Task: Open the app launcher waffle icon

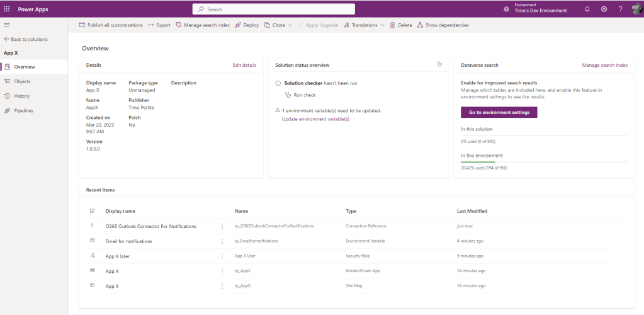Action: [7, 9]
